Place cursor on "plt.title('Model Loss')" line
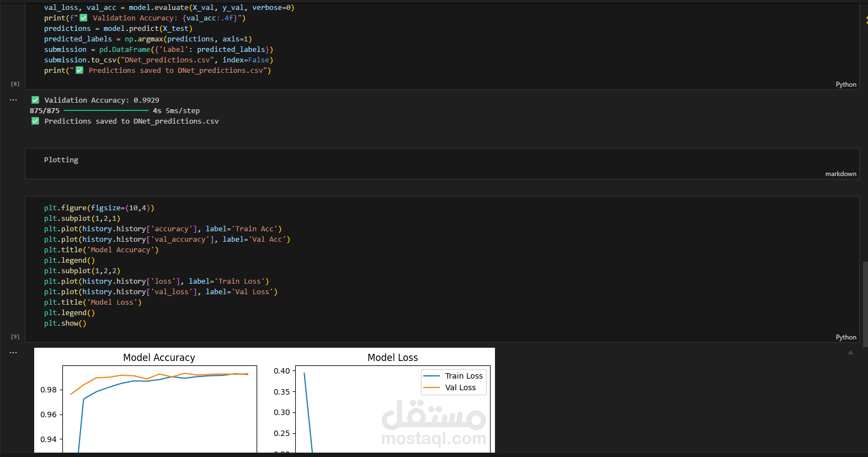 [x=93, y=302]
